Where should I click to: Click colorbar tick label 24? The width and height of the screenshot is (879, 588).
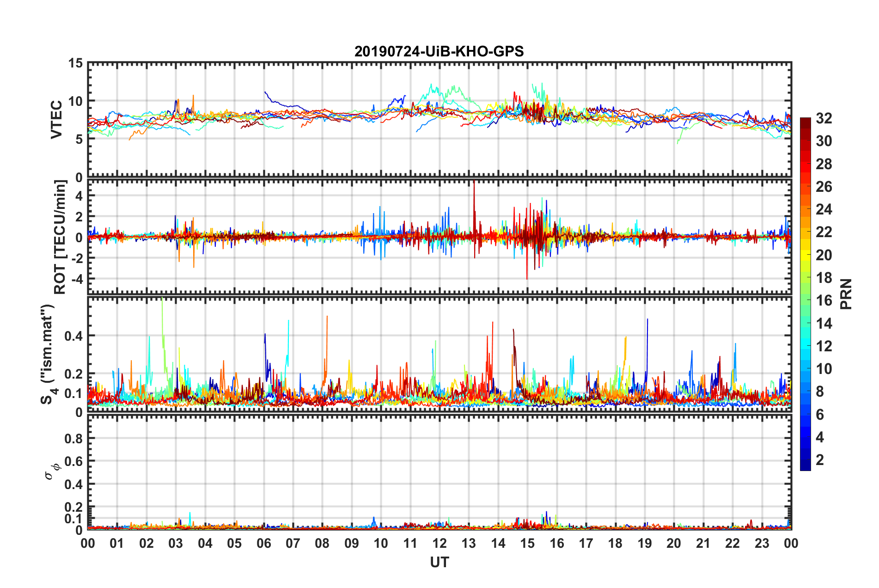coord(824,209)
